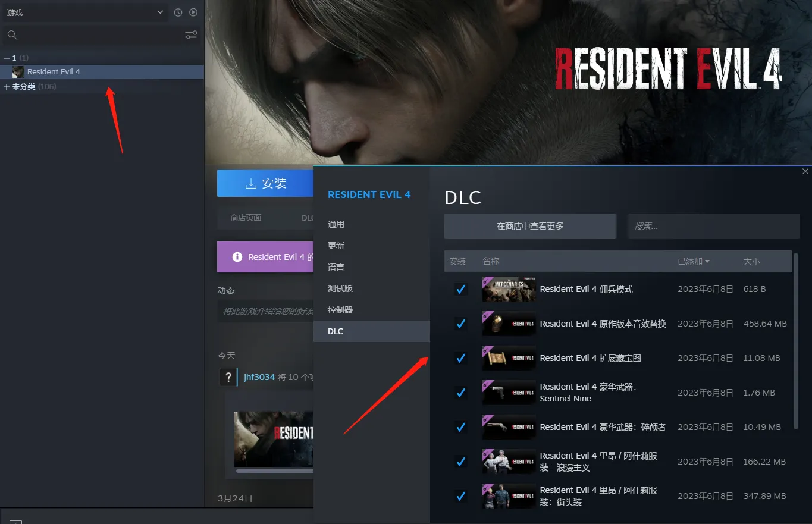Sort DLC by 已添加 column

[x=693, y=261]
